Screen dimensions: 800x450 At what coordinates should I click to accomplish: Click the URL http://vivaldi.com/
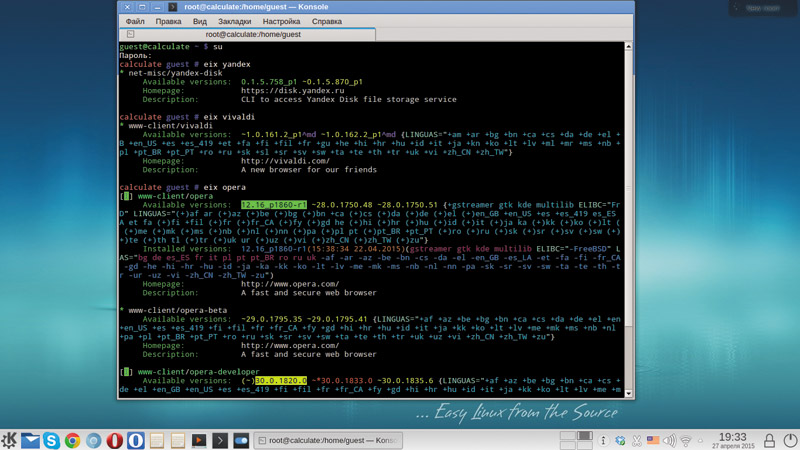[285, 161]
